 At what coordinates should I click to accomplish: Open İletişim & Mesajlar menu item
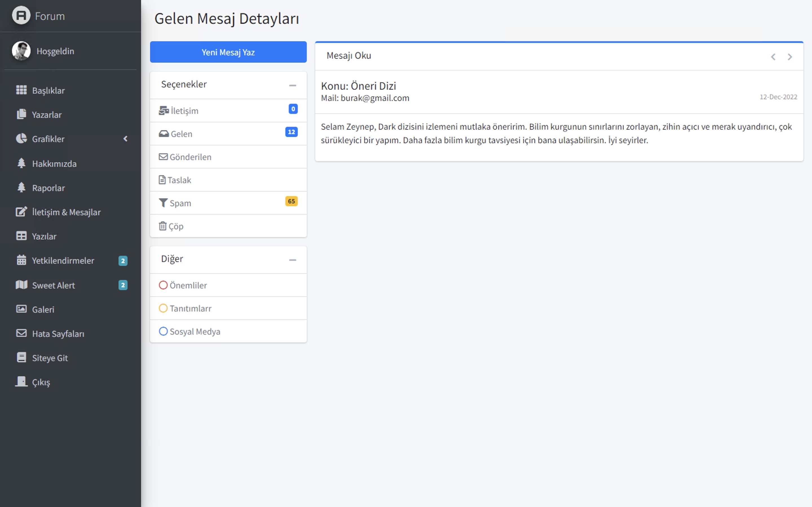(x=67, y=212)
